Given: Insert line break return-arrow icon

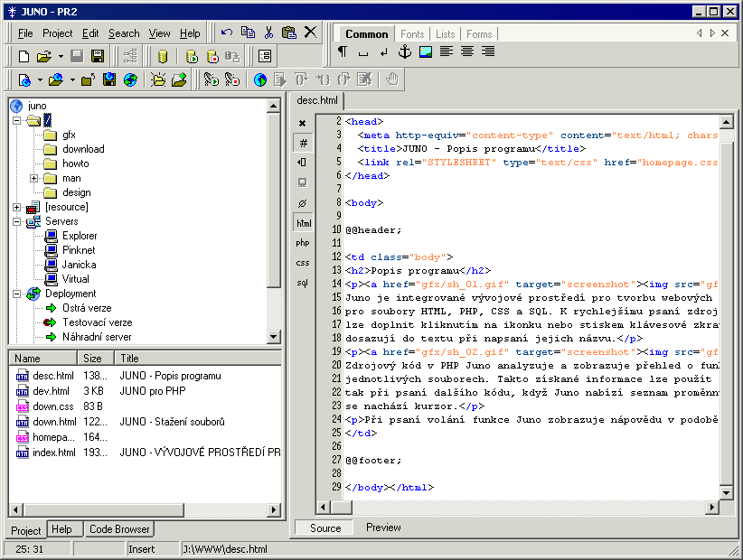Looking at the screenshot, I should click(384, 52).
